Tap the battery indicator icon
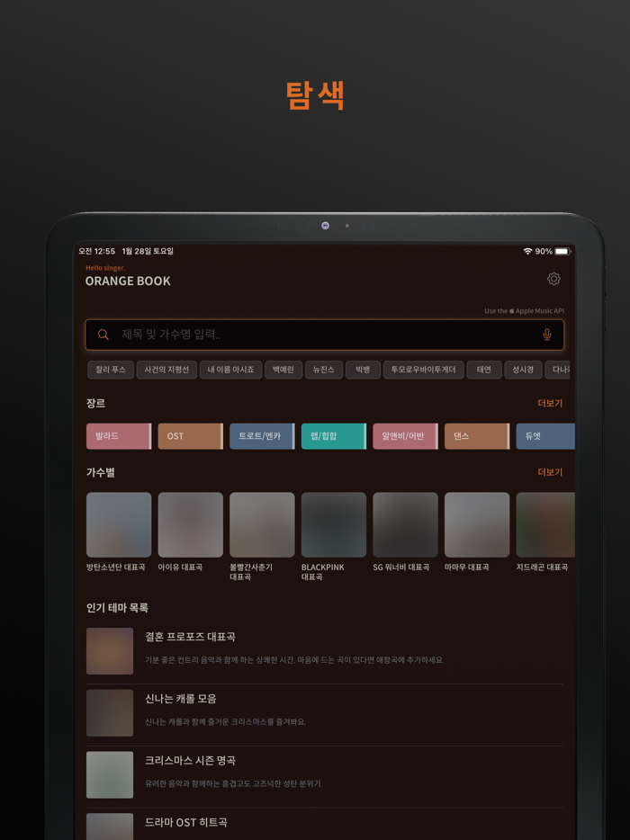This screenshot has height=840, width=630. pyautogui.click(x=562, y=251)
